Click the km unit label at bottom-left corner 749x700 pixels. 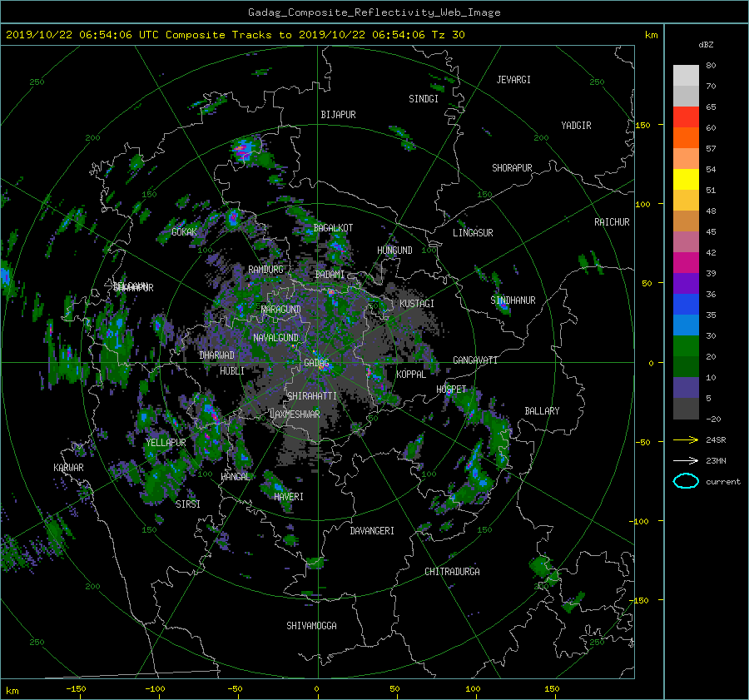(x=12, y=691)
